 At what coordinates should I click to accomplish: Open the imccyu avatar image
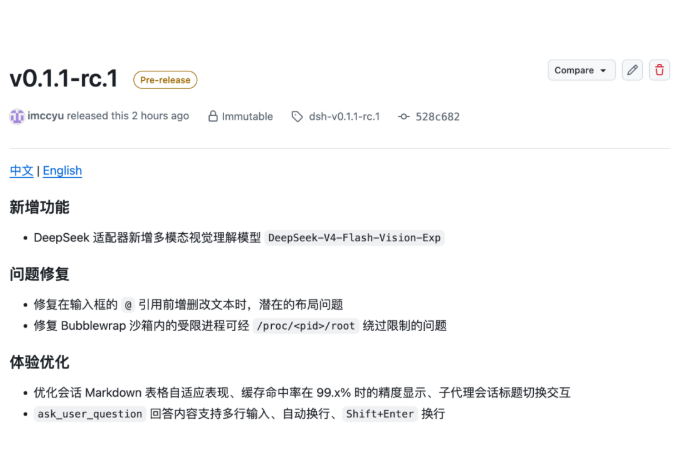tap(17, 116)
